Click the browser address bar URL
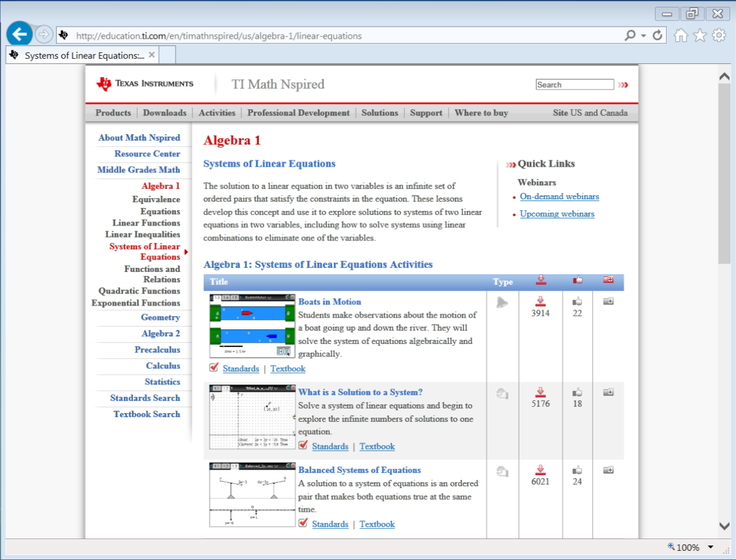736x560 pixels. tap(219, 36)
